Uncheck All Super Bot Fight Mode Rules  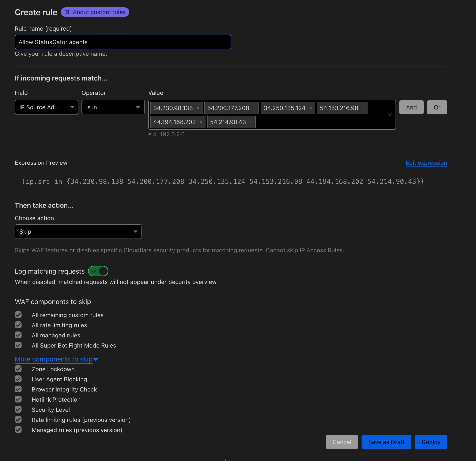[18, 345]
